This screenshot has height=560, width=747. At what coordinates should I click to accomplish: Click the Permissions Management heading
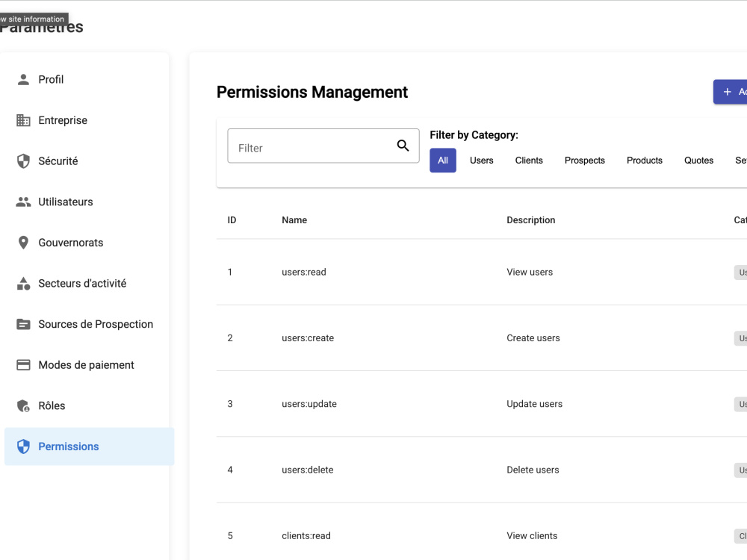coord(312,92)
